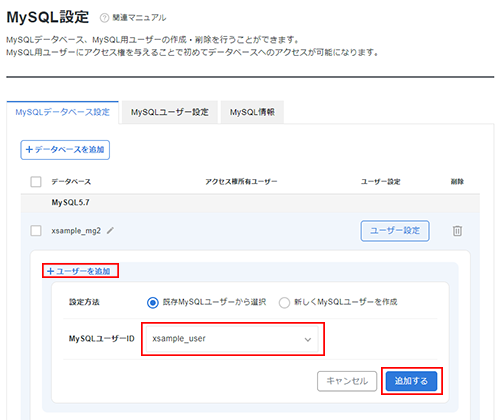The width and height of the screenshot is (500, 420).
Task: Select 既存MySQLユーザーから選択 radio option
Action: point(153,303)
